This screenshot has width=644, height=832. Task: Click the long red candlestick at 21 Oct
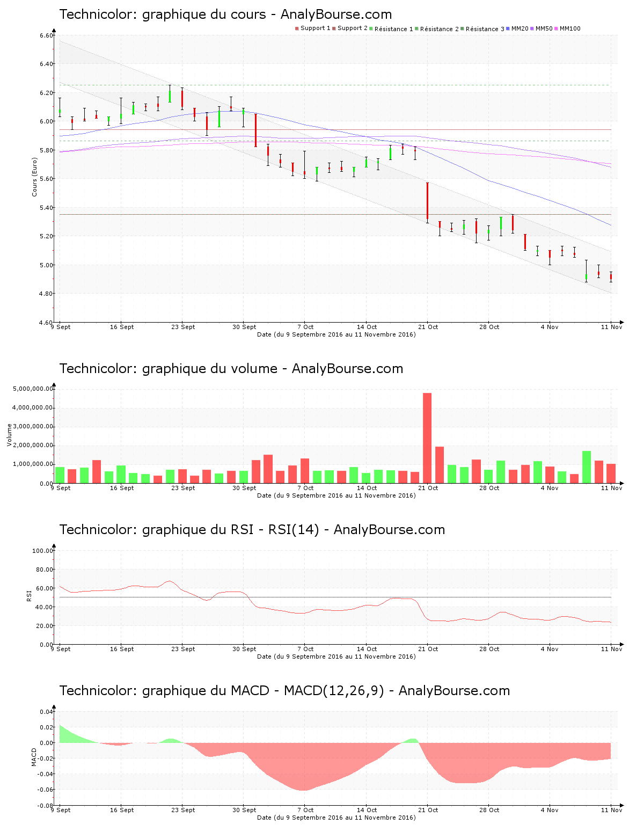click(427, 202)
